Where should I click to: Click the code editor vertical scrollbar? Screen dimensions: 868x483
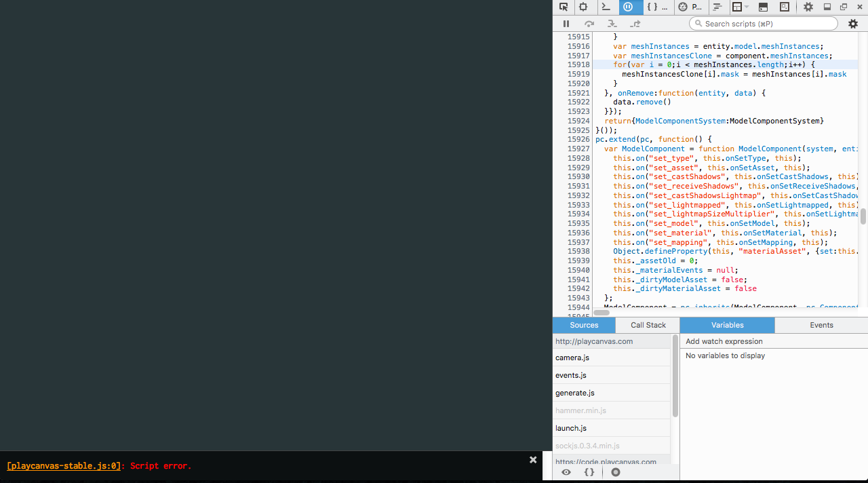coord(863,216)
